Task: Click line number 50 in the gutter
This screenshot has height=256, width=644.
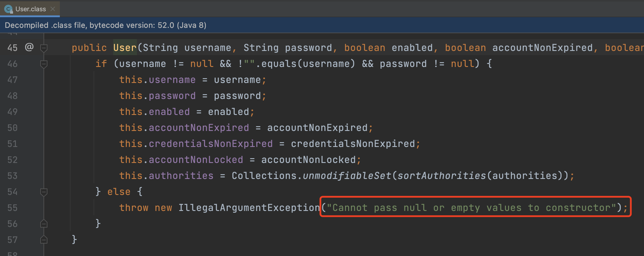Action: point(12,128)
